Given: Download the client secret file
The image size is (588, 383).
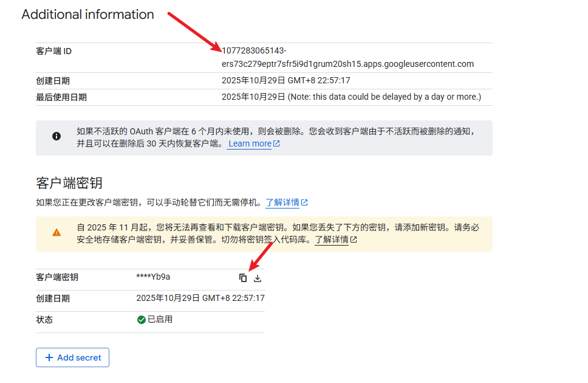Looking at the screenshot, I should [x=258, y=278].
